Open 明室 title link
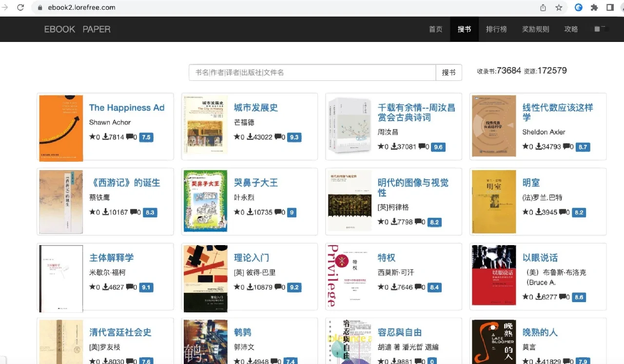 click(531, 183)
